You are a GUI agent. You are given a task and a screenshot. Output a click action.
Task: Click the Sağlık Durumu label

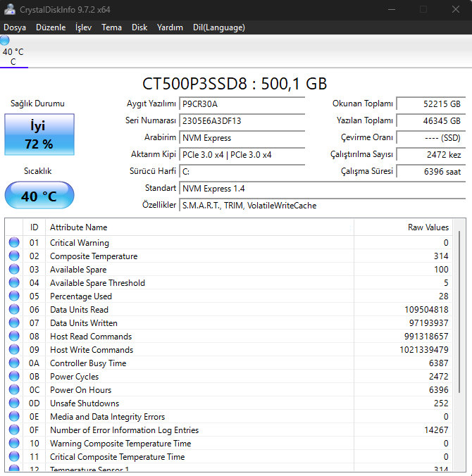pyautogui.click(x=37, y=104)
